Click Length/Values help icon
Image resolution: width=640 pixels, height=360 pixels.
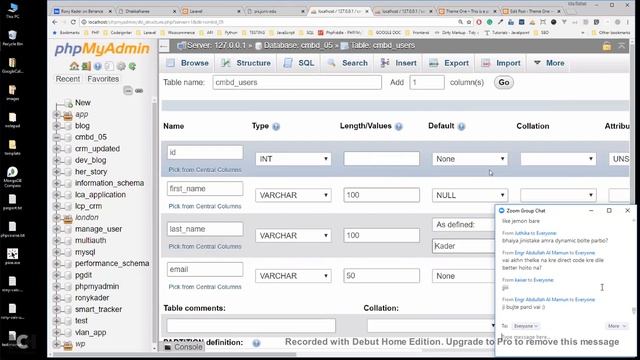(399, 127)
